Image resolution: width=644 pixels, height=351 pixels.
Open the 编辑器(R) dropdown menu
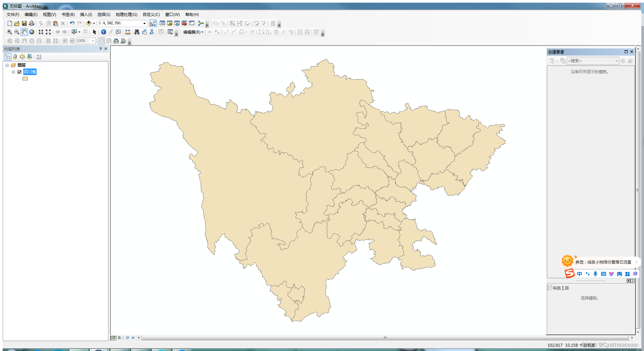pyautogui.click(x=193, y=32)
